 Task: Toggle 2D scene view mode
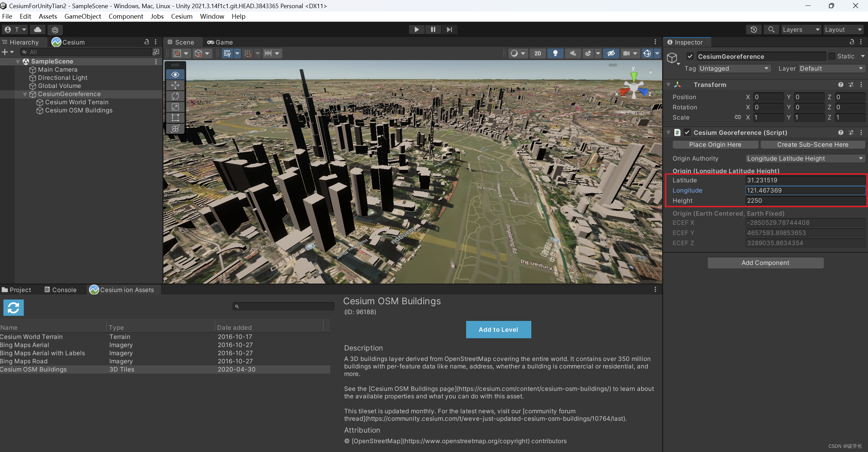click(537, 53)
